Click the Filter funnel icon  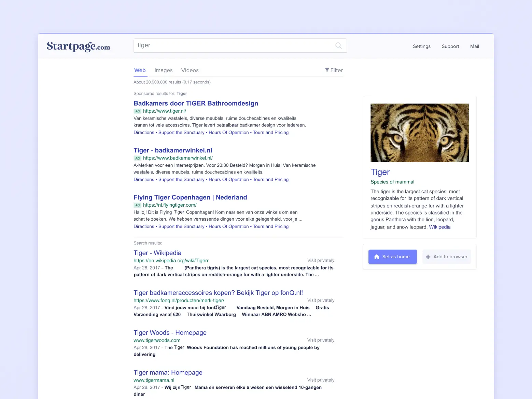[327, 70]
